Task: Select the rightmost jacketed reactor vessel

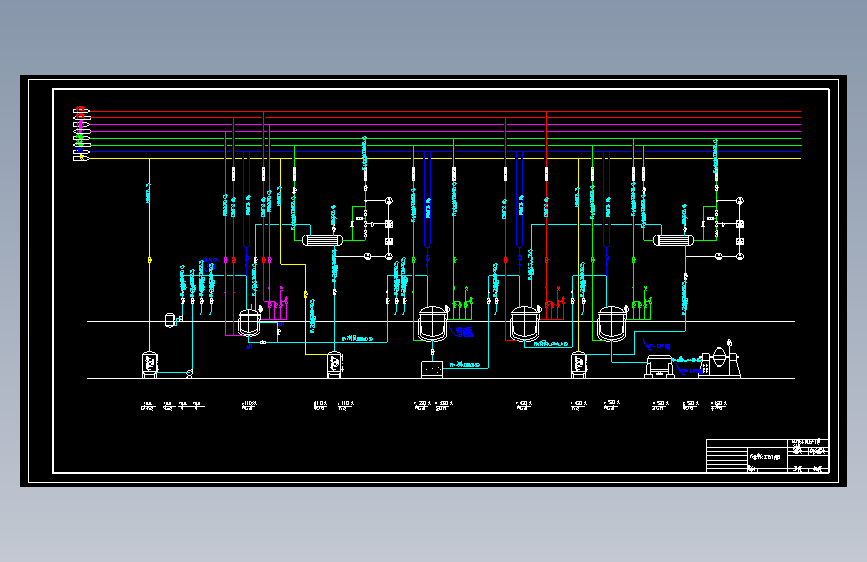Action: 612,324
